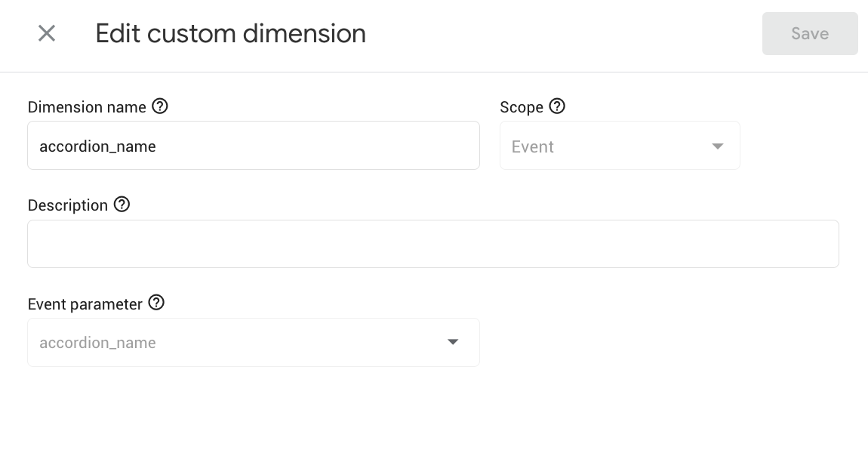Click the Scope help question mark icon

click(x=557, y=106)
